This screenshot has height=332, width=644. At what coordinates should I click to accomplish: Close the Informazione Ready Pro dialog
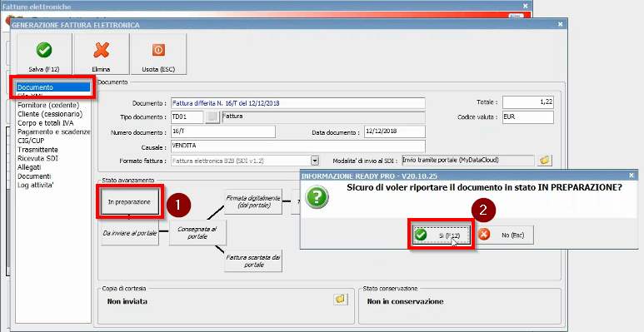(632, 176)
